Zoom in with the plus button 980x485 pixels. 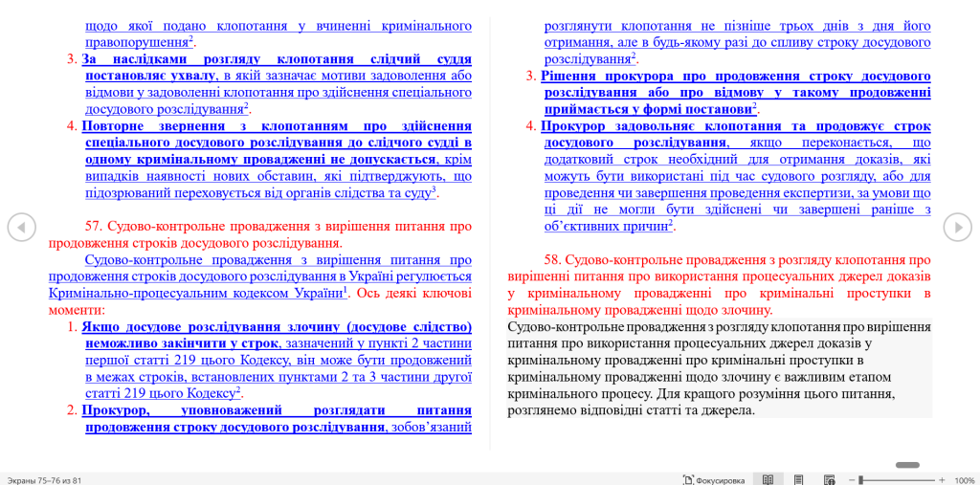click(x=942, y=479)
